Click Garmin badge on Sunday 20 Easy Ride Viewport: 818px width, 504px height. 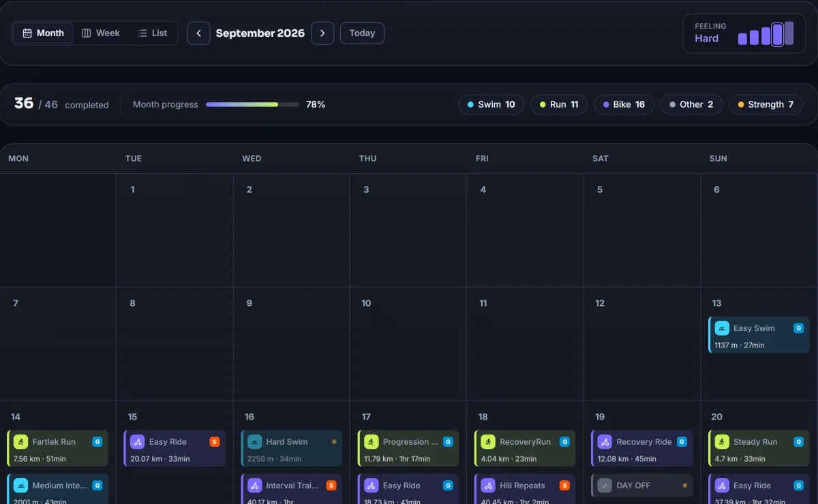click(x=798, y=486)
